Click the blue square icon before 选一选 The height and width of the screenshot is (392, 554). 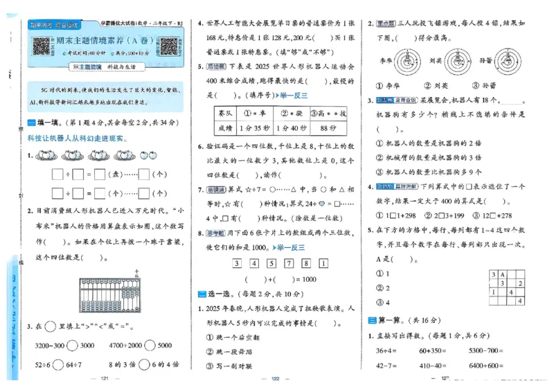click(x=202, y=294)
